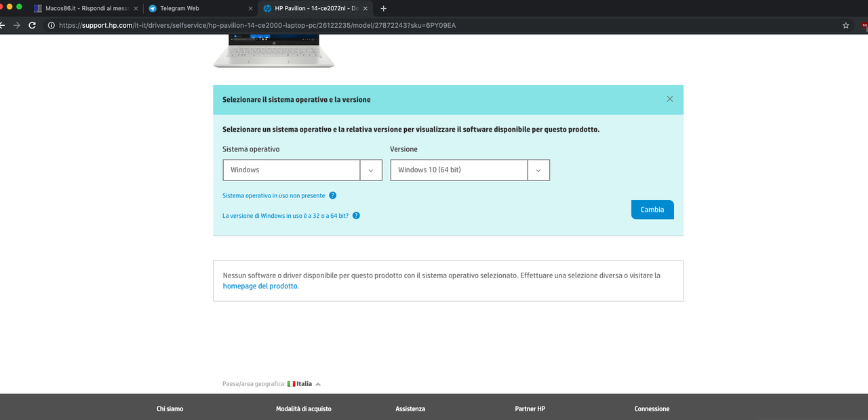Open the Sistema operativo Windows dropdown

click(302, 170)
